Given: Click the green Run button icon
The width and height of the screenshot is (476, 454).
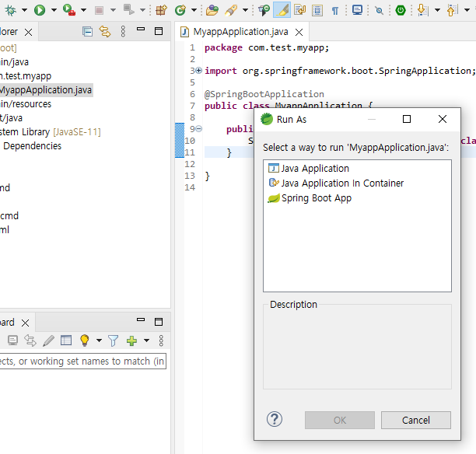Looking at the screenshot, I should coord(40,10).
